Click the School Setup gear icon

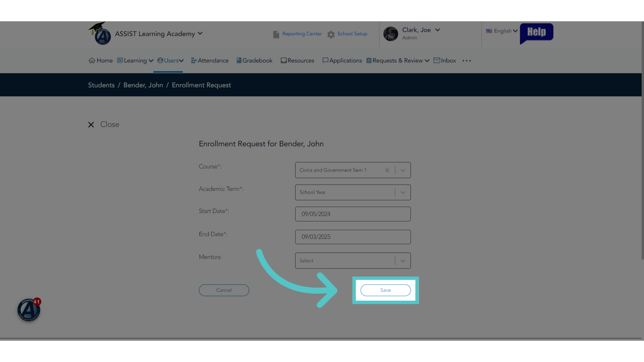tap(331, 35)
